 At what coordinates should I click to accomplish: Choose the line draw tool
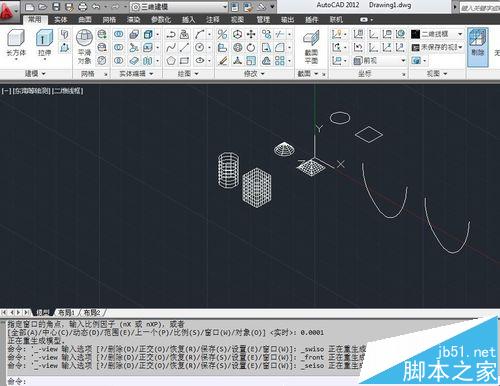184,47
